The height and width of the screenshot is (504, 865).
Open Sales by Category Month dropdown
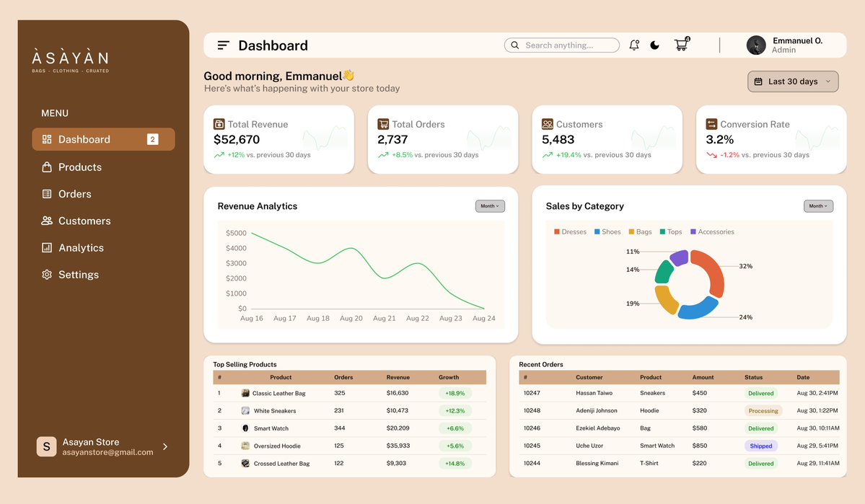[818, 206]
